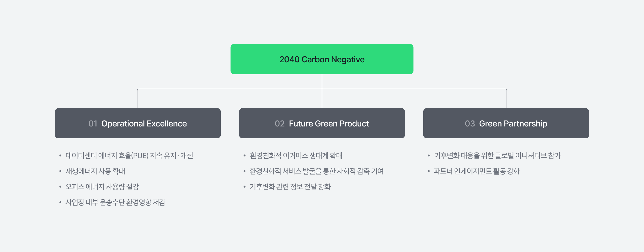Click 지속 유지 · 개선 text in first bullet

pyautogui.click(x=171, y=156)
